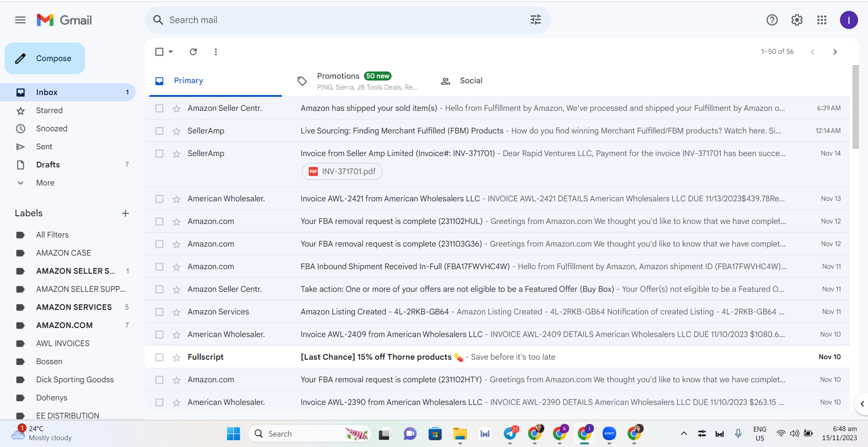Tick checkbox for removal request 231102HUL email
The image size is (868, 447).
tap(159, 221)
